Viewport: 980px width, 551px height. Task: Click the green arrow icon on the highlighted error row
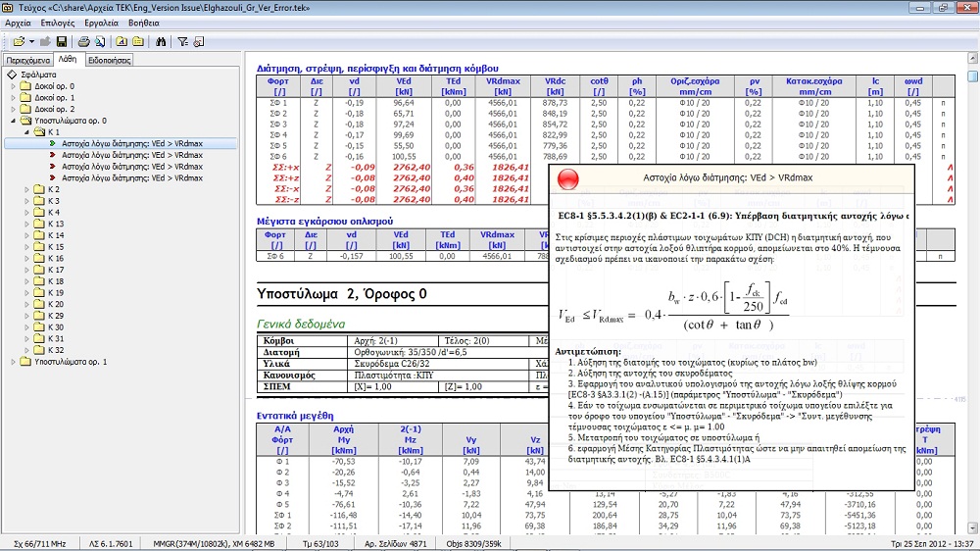[53, 144]
